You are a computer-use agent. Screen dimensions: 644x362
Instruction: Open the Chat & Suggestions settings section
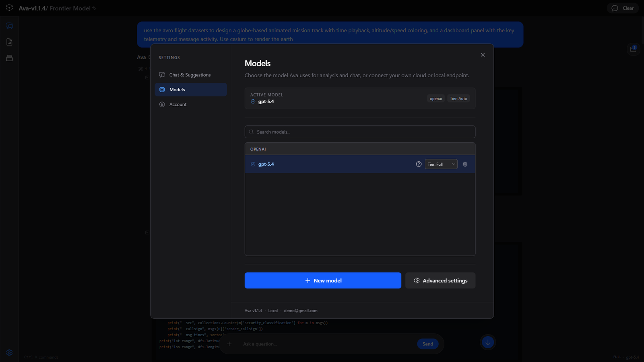click(190, 75)
